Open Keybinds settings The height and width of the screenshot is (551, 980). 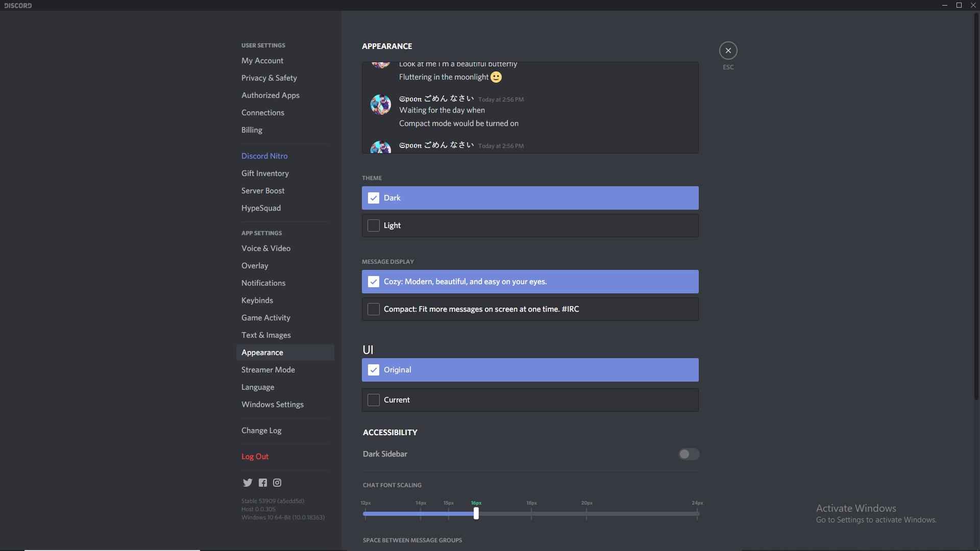tap(257, 300)
